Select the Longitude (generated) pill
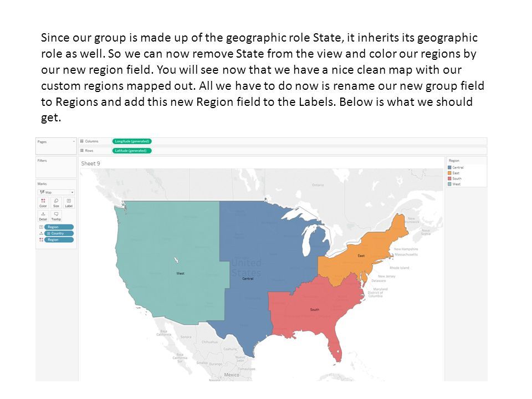Image resolution: width=532 pixels, height=399 pixels. point(132,141)
